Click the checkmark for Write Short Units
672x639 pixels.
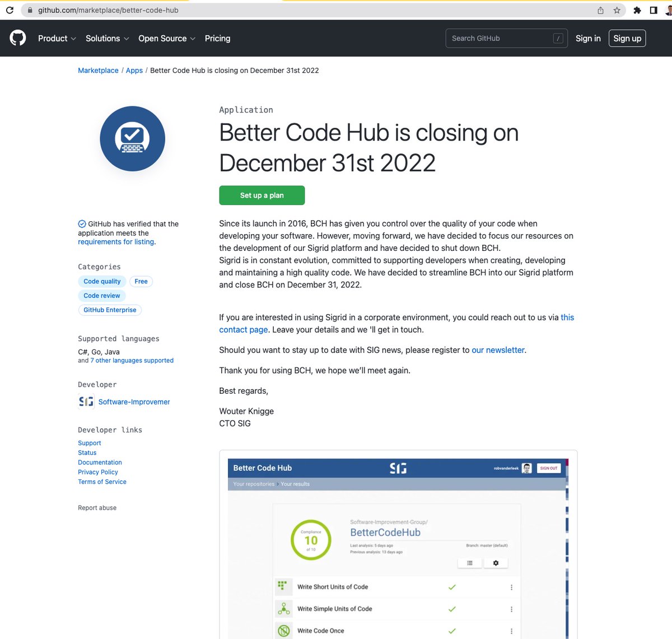452,587
